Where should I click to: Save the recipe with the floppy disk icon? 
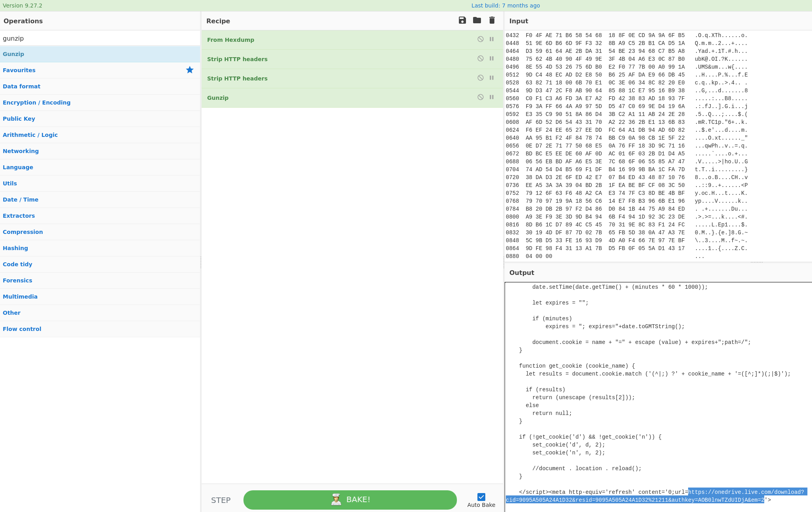[462, 21]
